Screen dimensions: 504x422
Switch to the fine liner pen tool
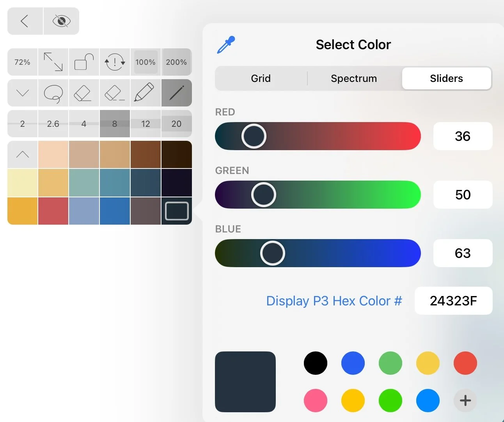coord(176,93)
